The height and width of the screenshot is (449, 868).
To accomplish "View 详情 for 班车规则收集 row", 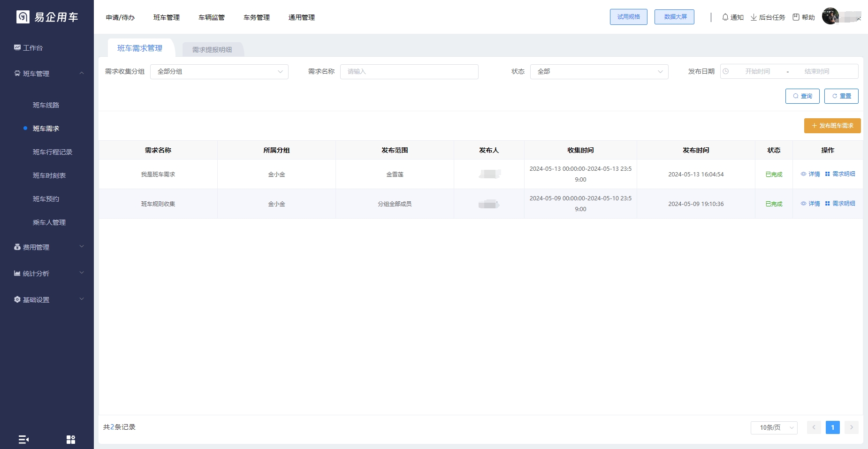I will coord(810,204).
